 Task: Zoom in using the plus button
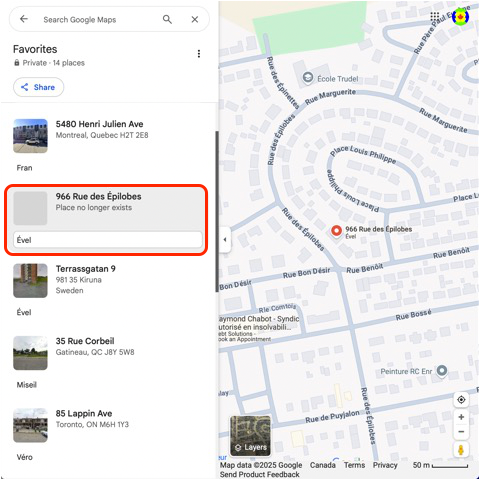coord(461,417)
